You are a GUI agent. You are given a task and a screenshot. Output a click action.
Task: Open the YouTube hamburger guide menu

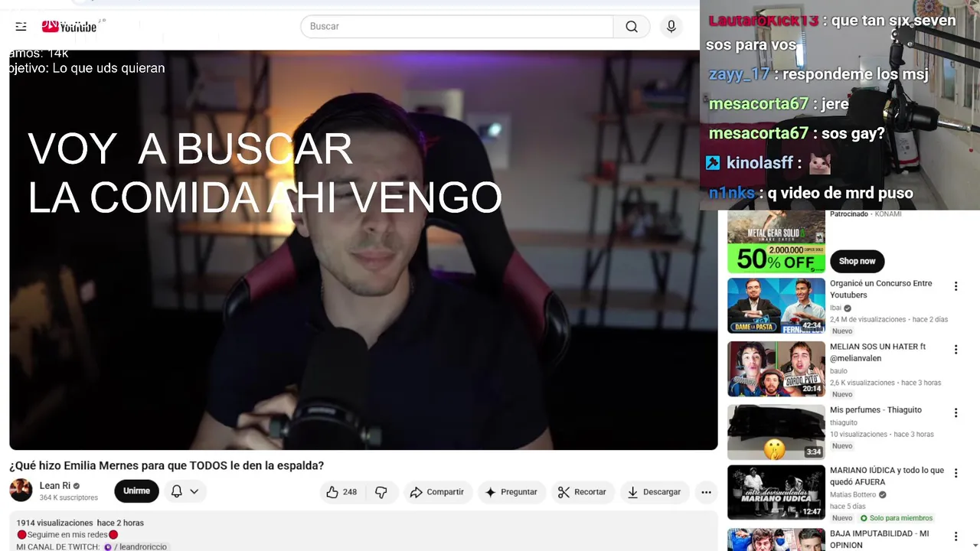[x=21, y=26]
